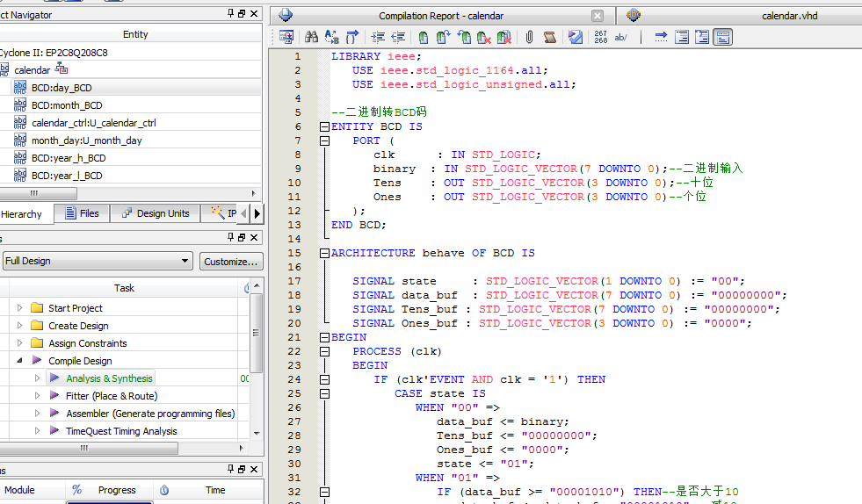This screenshot has width=862, height=504.
Task: Collapse the ARCHITECTURE behave fold marker
Action: pos(323,253)
